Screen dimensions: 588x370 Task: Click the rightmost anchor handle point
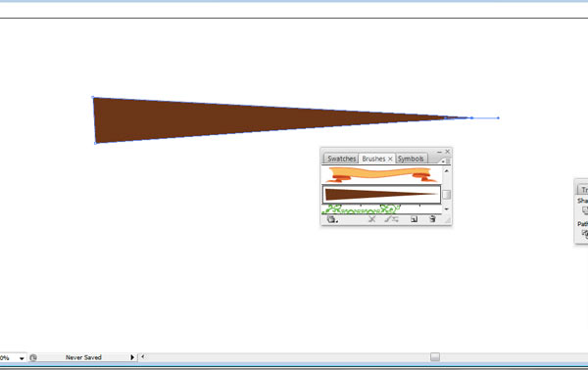click(499, 118)
